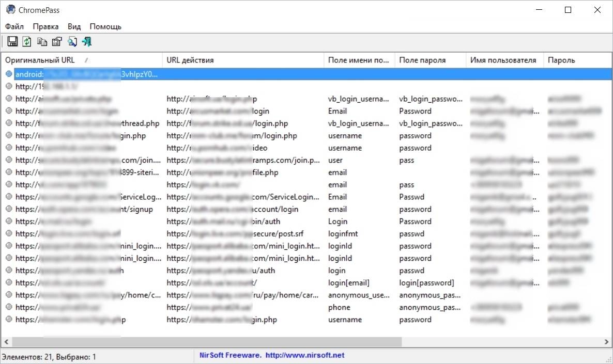Select the anonymous_use... cell

(x=359, y=295)
